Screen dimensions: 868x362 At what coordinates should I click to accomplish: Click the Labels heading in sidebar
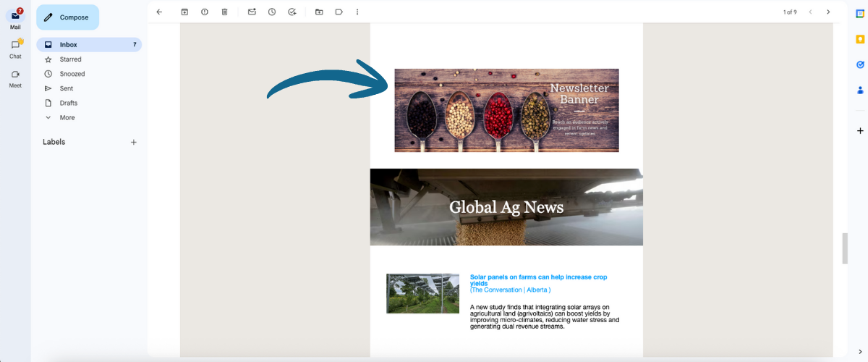pyautogui.click(x=54, y=142)
